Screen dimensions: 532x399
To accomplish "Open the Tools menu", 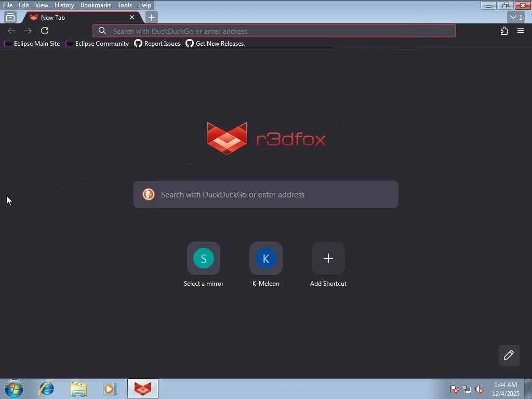I will click(125, 5).
